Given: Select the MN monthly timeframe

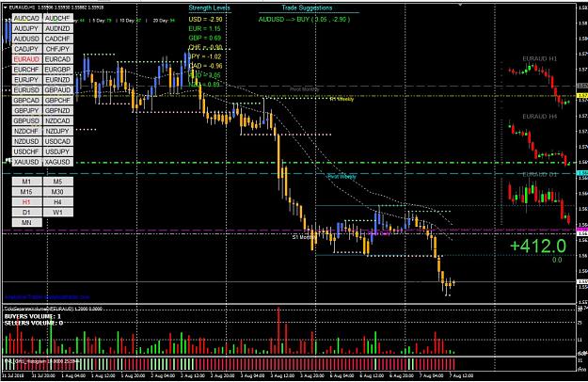Looking at the screenshot, I should coord(26,223).
